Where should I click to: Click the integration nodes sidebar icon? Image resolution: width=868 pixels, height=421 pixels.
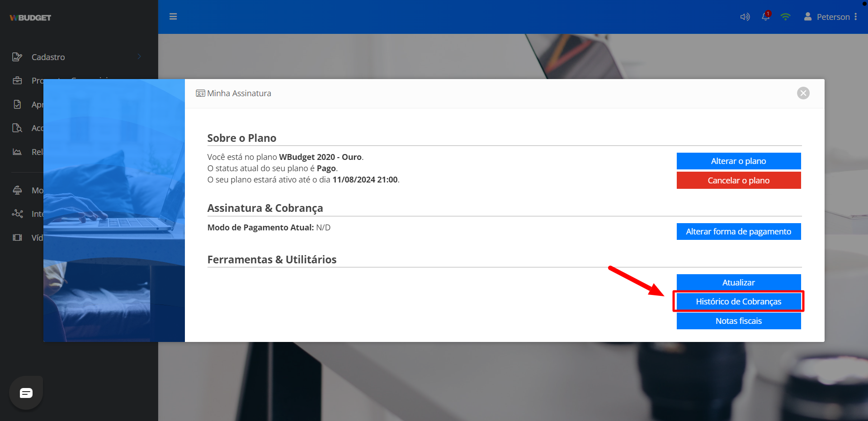pos(17,214)
